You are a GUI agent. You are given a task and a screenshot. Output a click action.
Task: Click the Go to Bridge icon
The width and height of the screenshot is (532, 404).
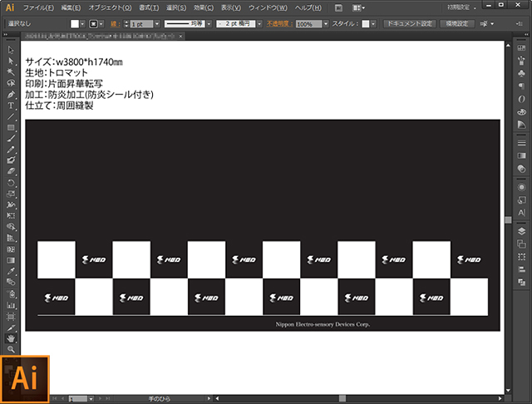338,7
